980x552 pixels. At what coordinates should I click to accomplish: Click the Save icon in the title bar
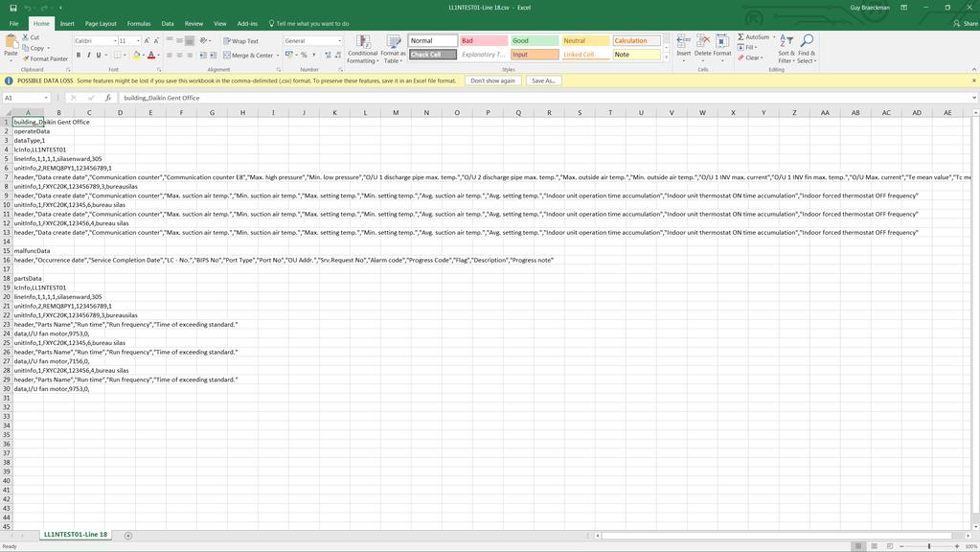click(x=13, y=8)
